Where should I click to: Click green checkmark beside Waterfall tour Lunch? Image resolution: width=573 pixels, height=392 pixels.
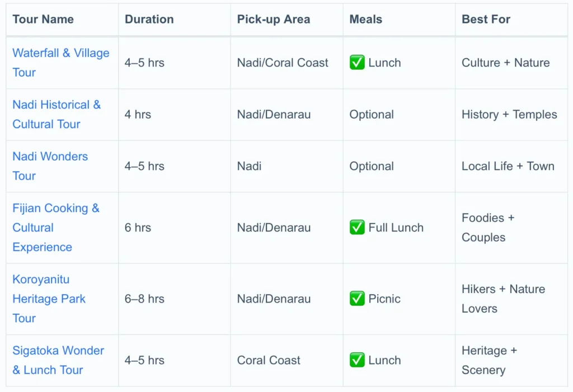[357, 63]
